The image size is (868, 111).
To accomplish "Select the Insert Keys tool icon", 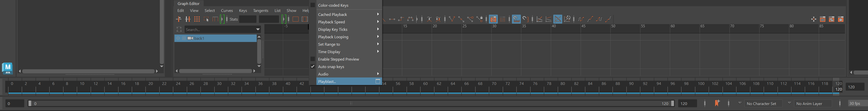I will [x=188, y=19].
